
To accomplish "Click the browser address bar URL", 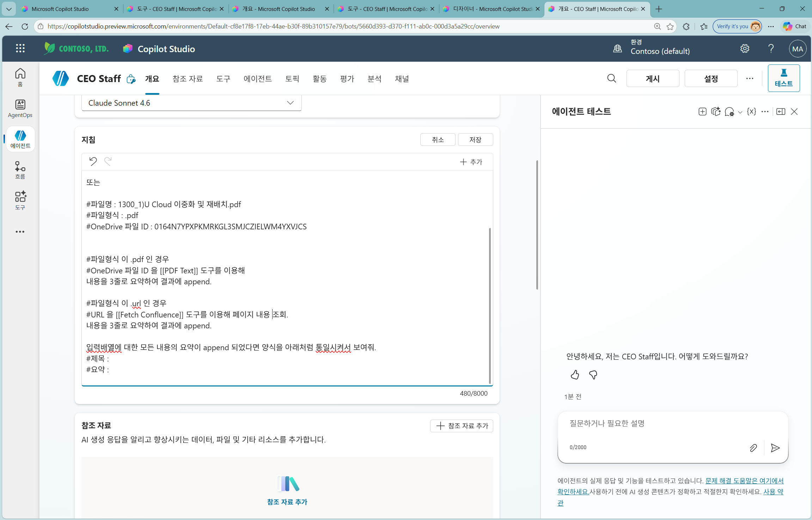I will (x=274, y=26).
